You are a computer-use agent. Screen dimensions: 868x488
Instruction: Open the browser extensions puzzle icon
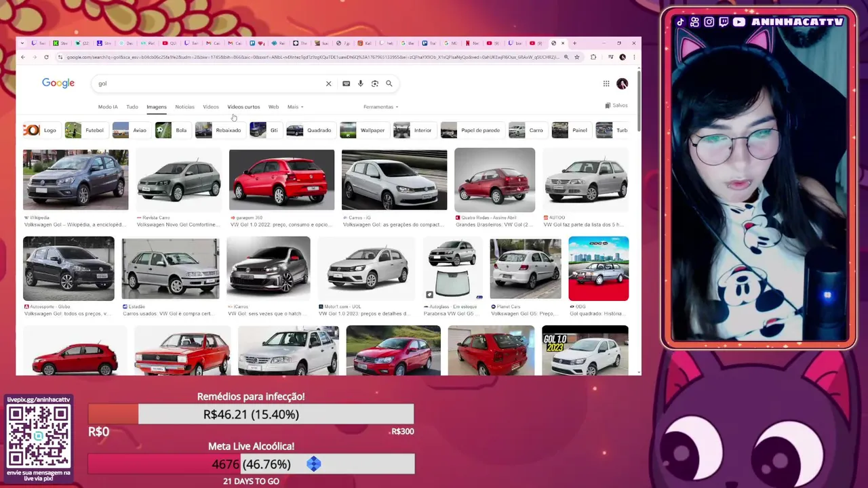coord(593,57)
